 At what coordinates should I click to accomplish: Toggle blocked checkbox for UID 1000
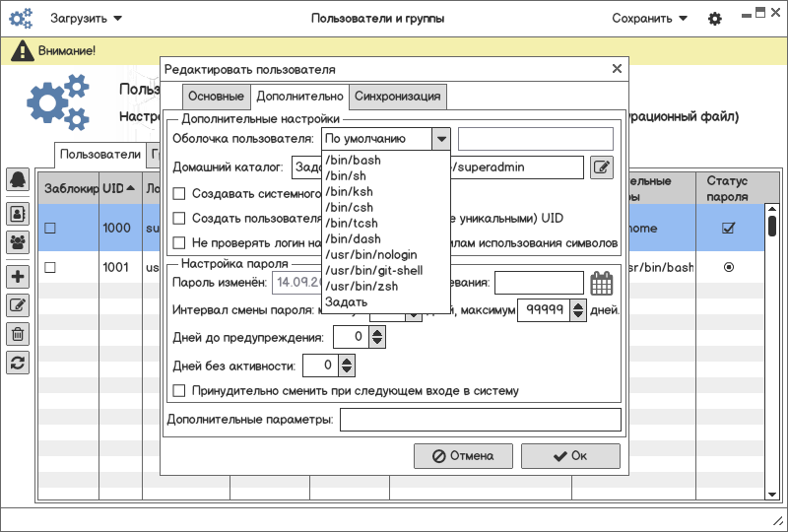coord(50,229)
